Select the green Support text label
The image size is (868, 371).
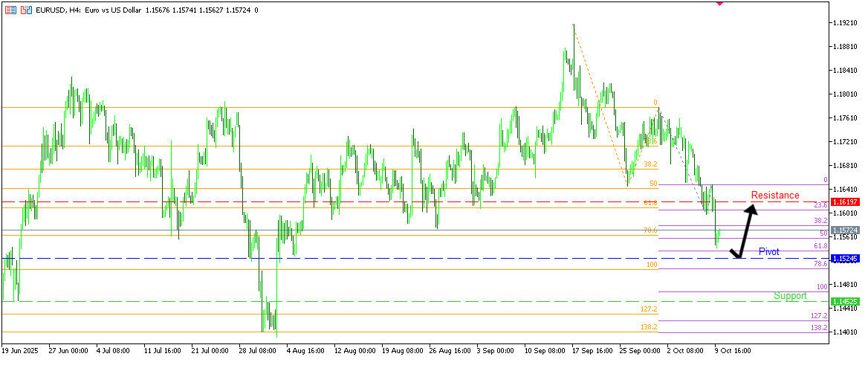[x=790, y=296]
